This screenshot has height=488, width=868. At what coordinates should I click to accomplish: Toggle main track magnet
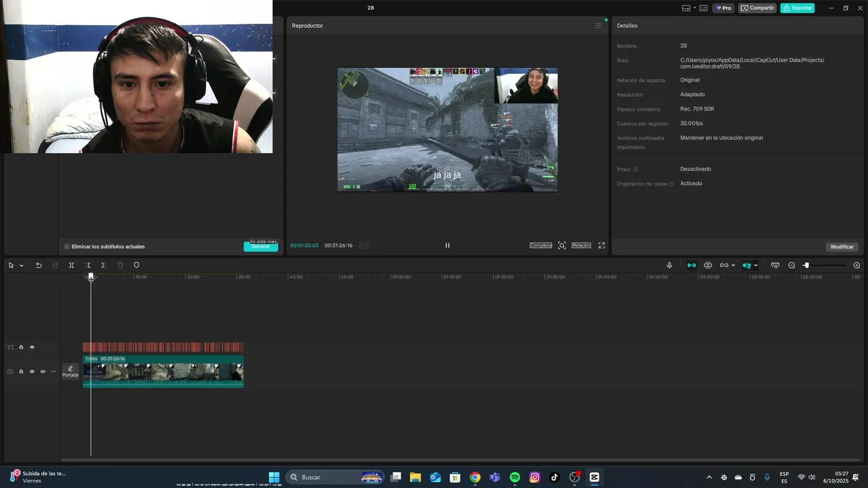click(692, 265)
